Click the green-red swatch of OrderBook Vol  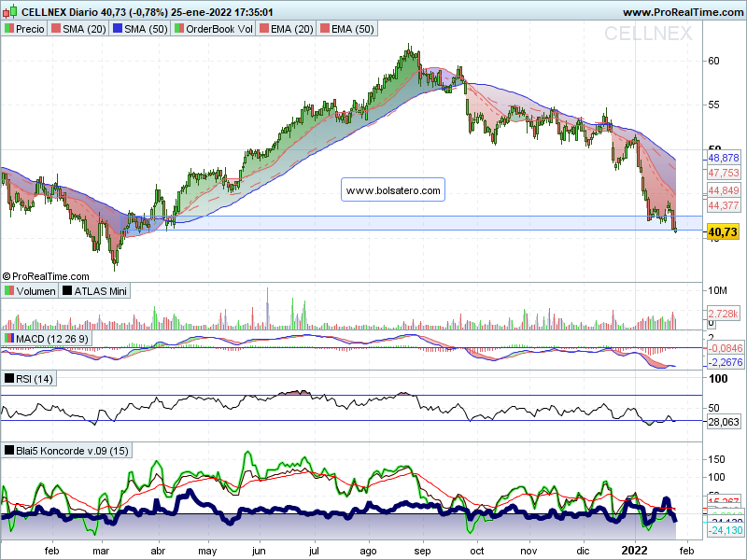pyautogui.click(x=178, y=29)
